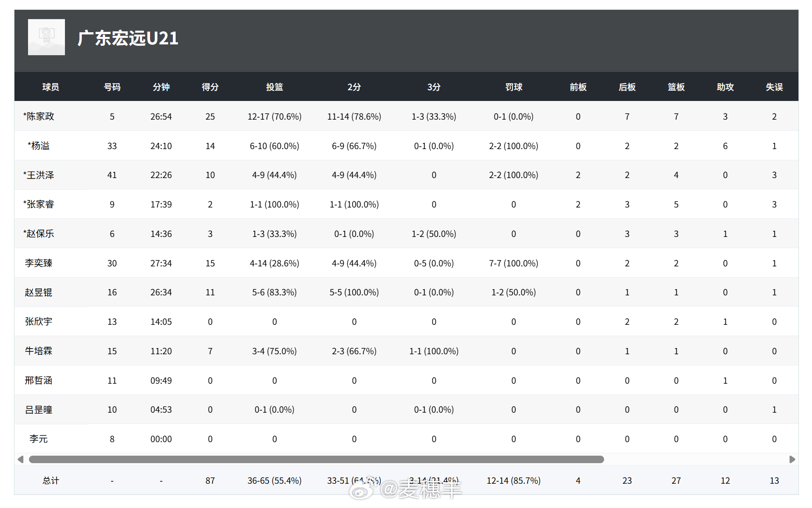The image size is (812, 508).
Task: Click 牛培霖's minutes 11:20
Action: pyautogui.click(x=161, y=351)
